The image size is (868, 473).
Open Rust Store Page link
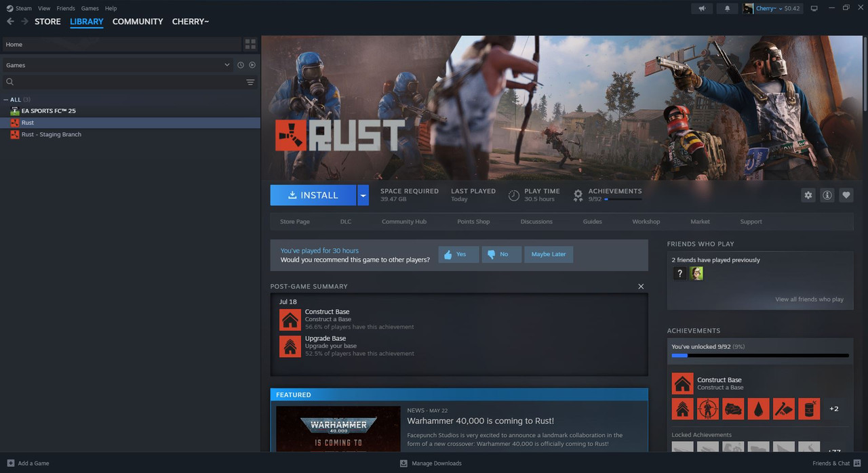pyautogui.click(x=295, y=222)
